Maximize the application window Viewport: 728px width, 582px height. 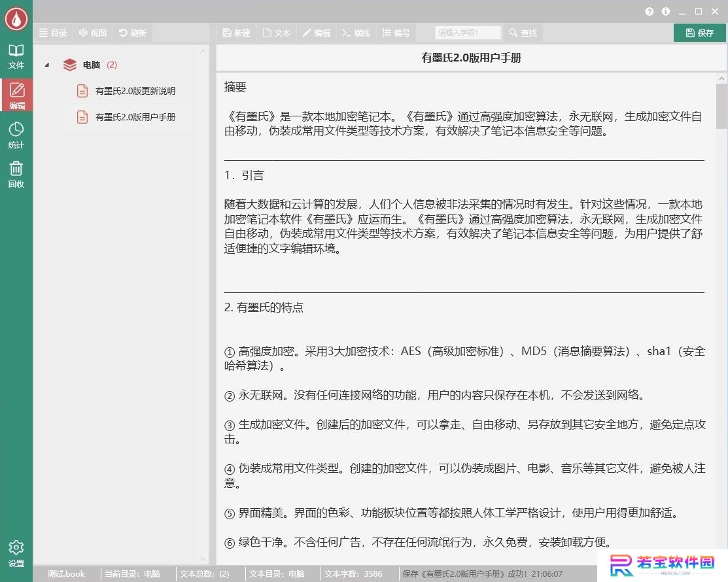pyautogui.click(x=699, y=12)
